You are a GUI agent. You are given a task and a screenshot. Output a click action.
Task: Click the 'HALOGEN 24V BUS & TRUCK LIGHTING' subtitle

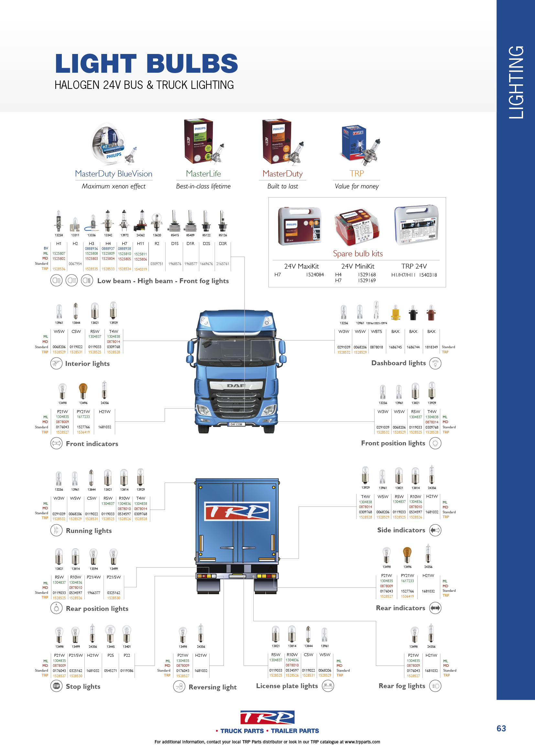pyautogui.click(x=144, y=85)
